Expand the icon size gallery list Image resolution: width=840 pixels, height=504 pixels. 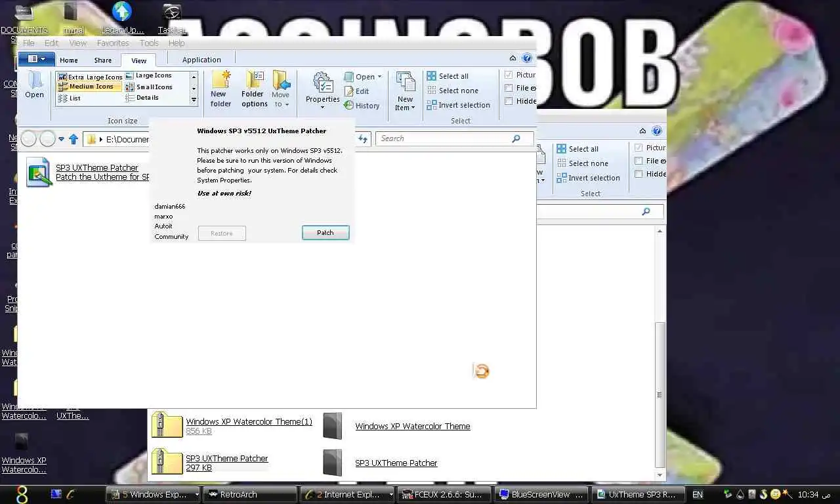pyautogui.click(x=194, y=100)
